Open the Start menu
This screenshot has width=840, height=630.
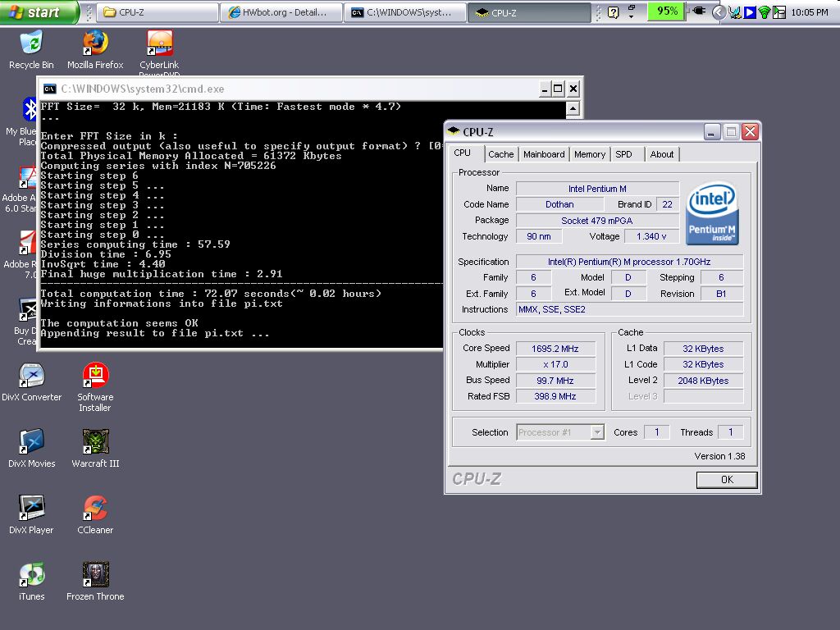pos(39,11)
